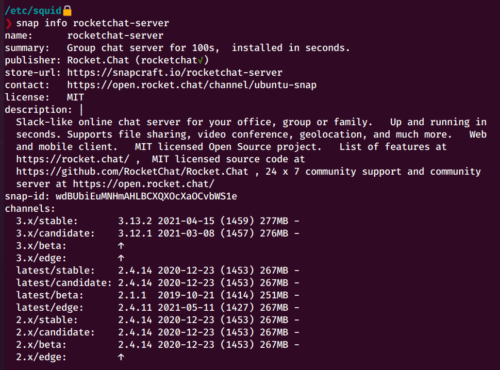Click the up arrow on 2.x/edge row
500x370 pixels.
(121, 357)
